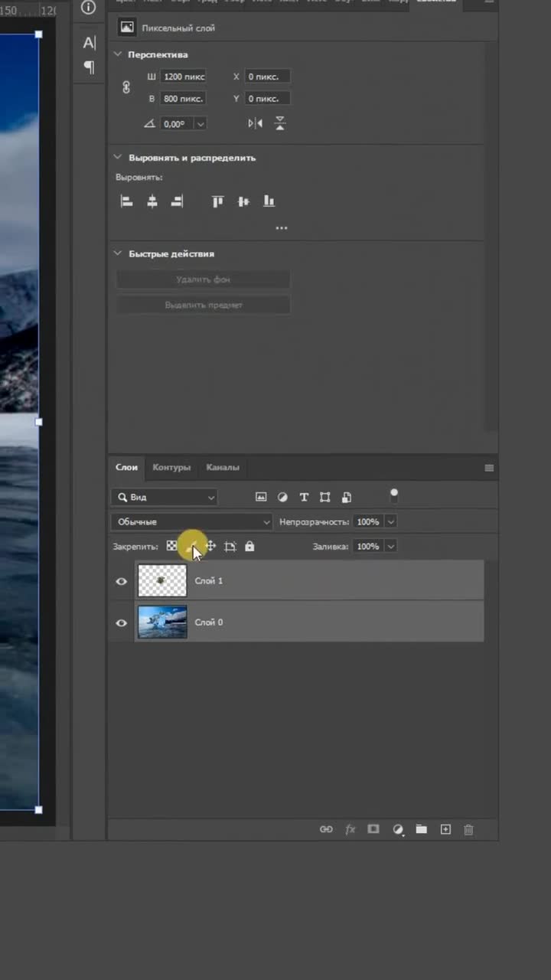Align top edges in Properties panel
551x980 pixels.
coord(218,201)
